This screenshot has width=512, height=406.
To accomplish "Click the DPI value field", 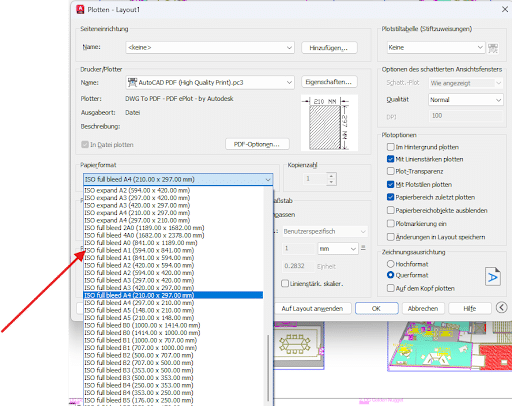I will pyautogui.click(x=465, y=116).
